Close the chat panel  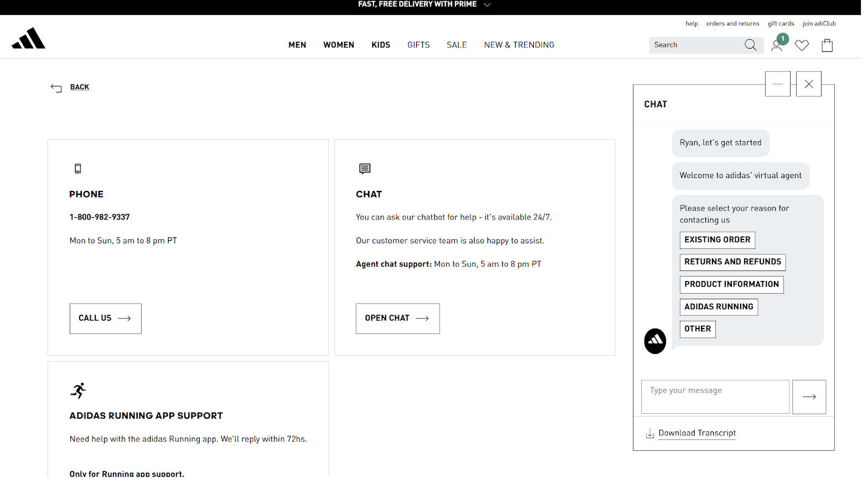(809, 84)
